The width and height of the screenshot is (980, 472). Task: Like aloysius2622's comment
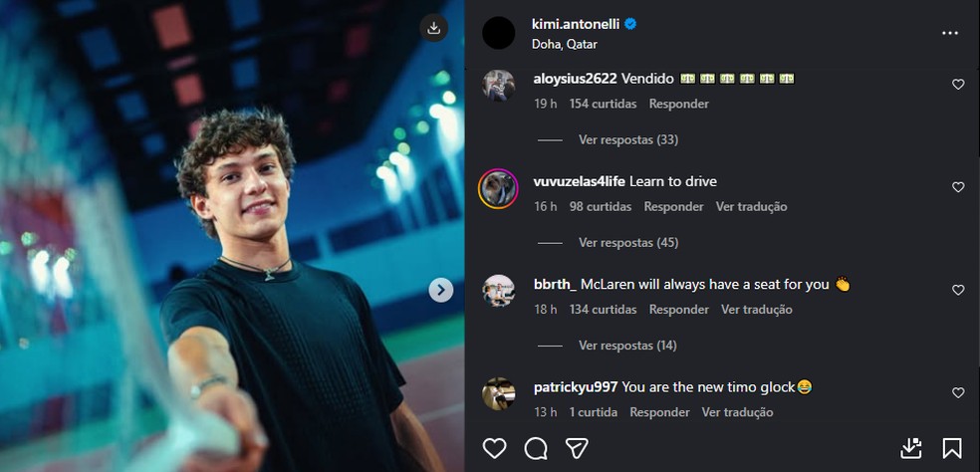[958, 85]
